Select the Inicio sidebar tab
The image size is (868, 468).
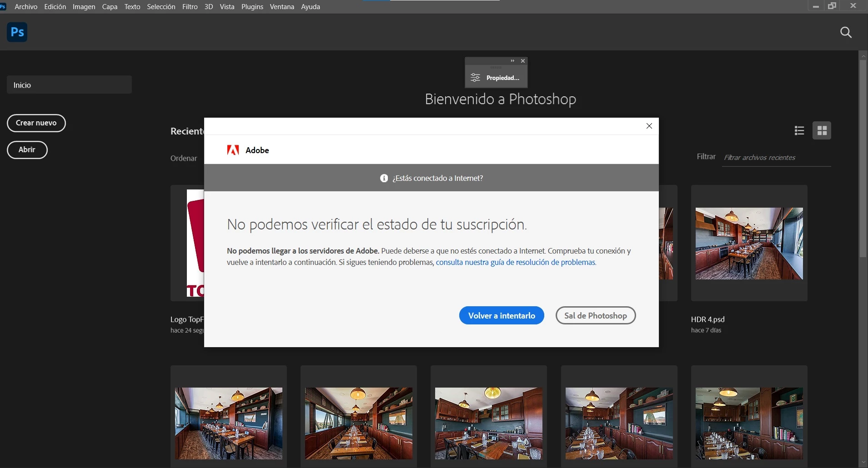[x=69, y=85]
